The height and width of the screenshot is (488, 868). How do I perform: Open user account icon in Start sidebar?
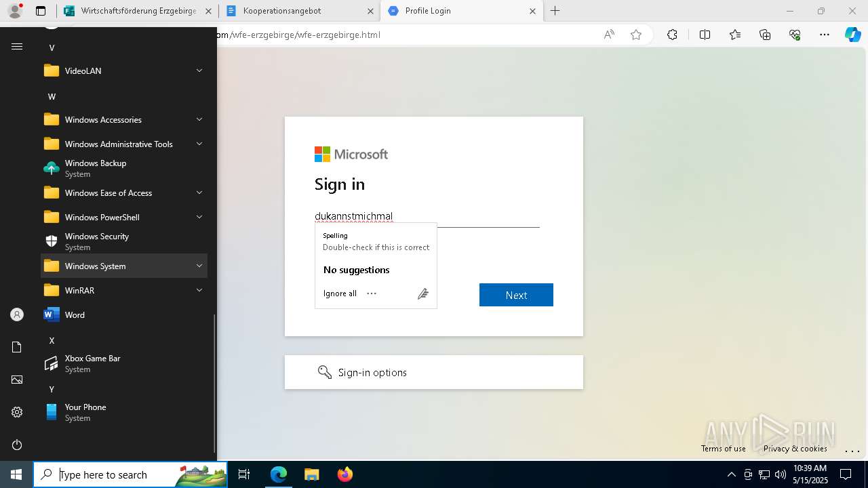pyautogui.click(x=17, y=314)
